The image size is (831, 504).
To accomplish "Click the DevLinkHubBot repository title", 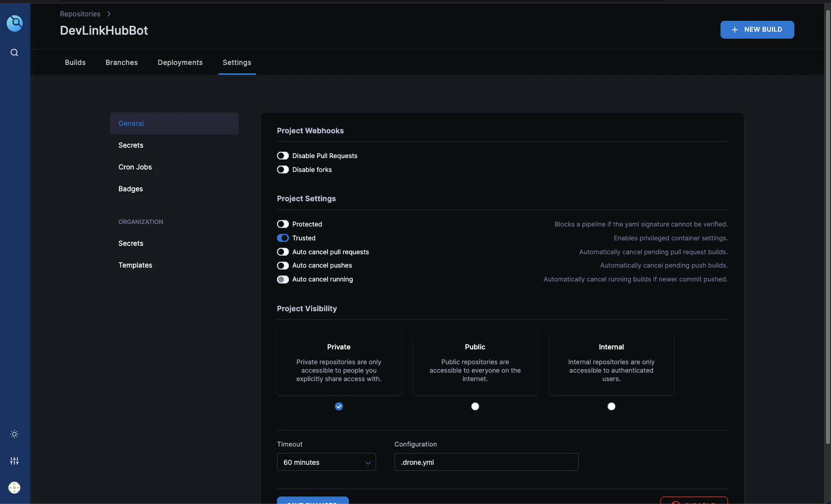I will (104, 31).
